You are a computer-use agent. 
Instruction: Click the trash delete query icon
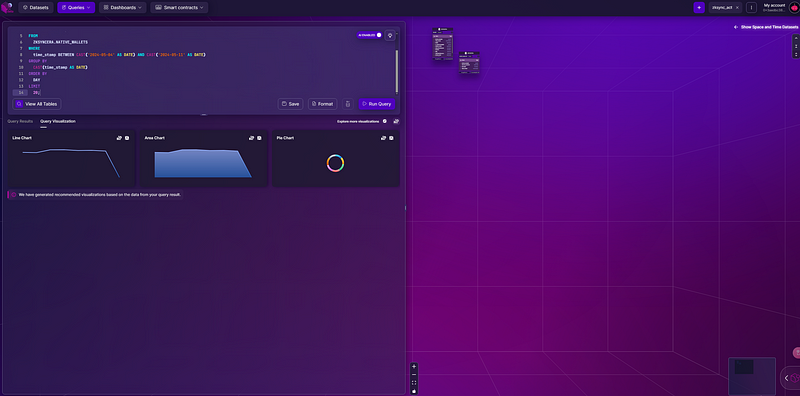347,104
